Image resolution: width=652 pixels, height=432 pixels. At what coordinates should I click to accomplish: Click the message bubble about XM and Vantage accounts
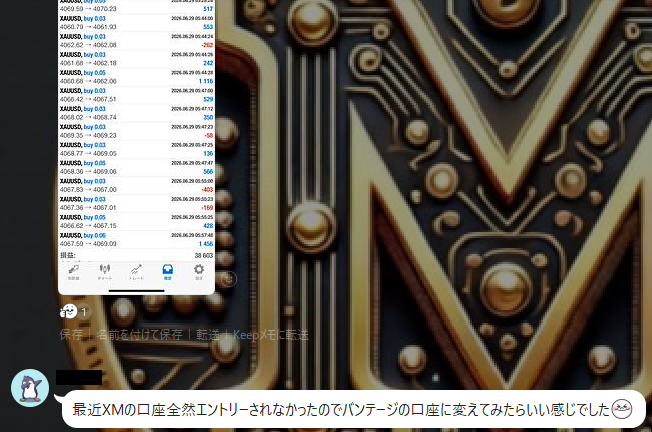point(353,409)
